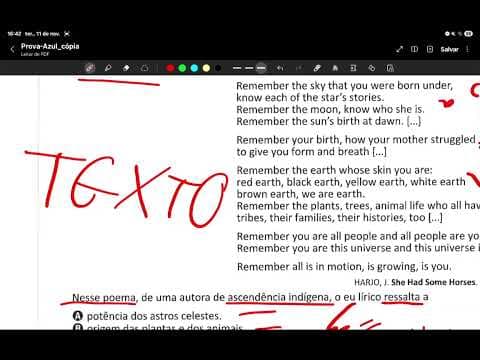The width and height of the screenshot is (480, 360).
Task: Open the ruler/attachment tool icon
Action: tap(317, 68)
